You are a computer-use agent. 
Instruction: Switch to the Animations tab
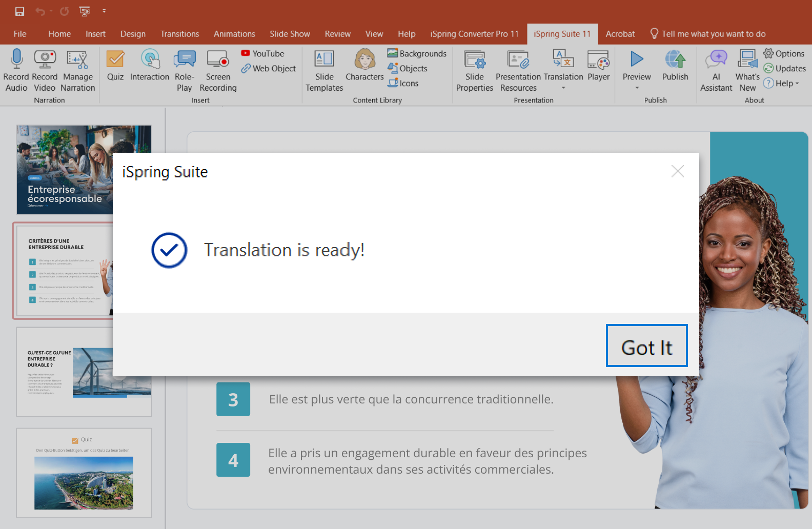234,34
